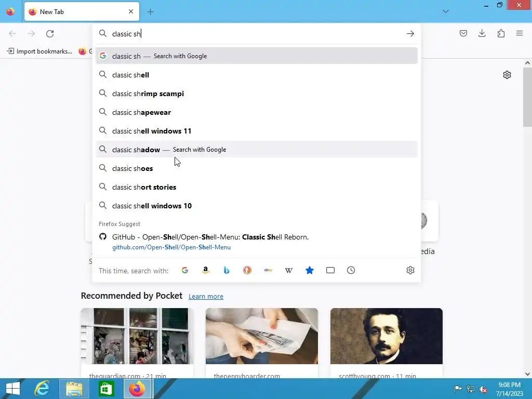This screenshot has height=399, width=532.
Task: Open Windows Store from taskbar
Action: (106, 389)
